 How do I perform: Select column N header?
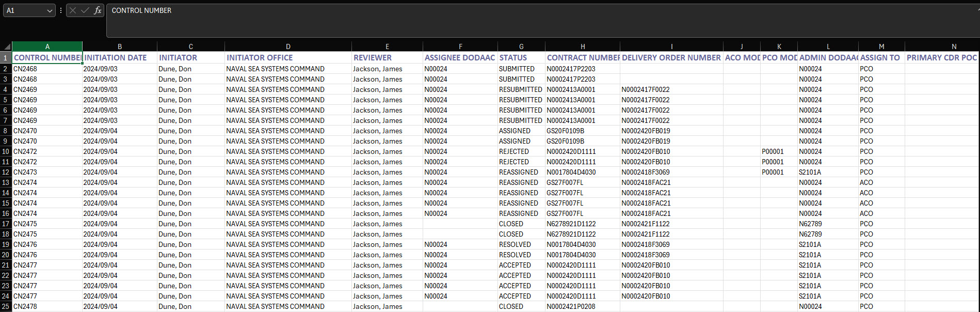[x=954, y=46]
